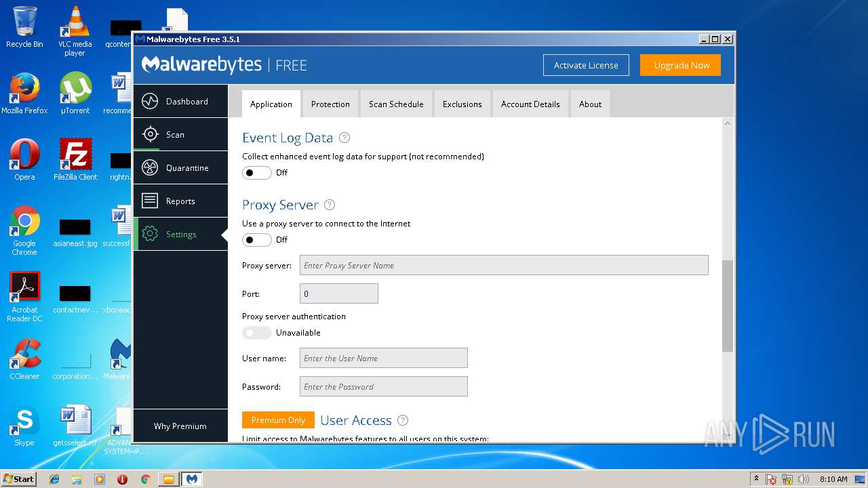Click Chrome icon in taskbar
Viewport: 868px width, 488px height.
[145, 479]
